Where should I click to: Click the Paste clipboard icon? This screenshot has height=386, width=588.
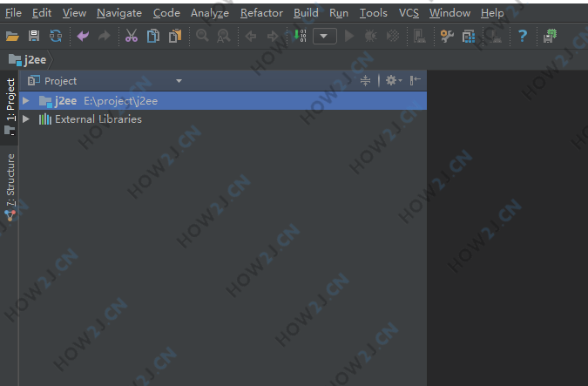(175, 36)
